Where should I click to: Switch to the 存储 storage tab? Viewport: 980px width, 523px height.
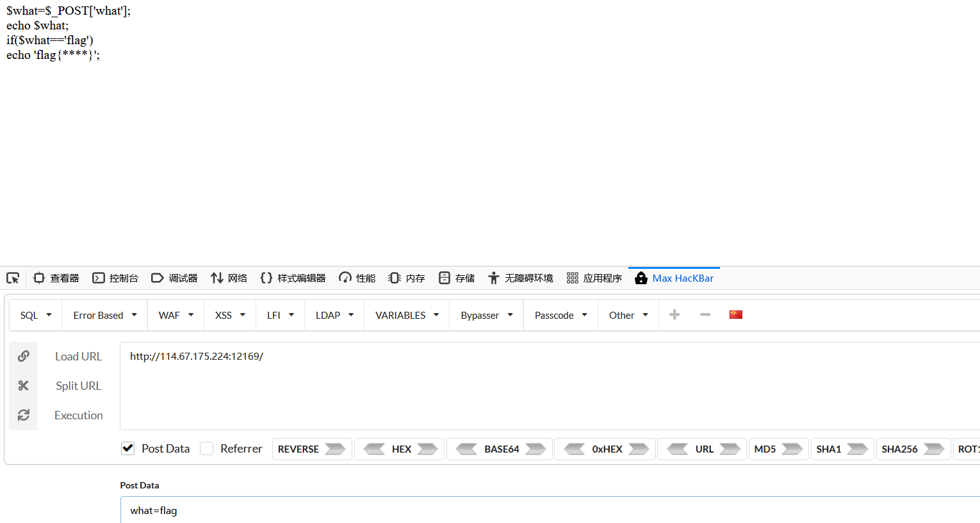pos(457,278)
